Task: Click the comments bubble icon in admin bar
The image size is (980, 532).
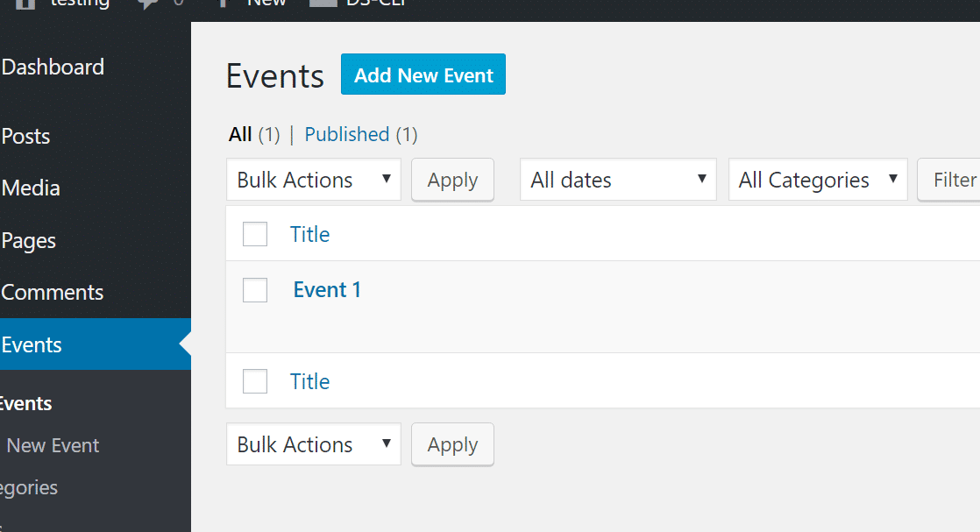Action: pos(147,4)
